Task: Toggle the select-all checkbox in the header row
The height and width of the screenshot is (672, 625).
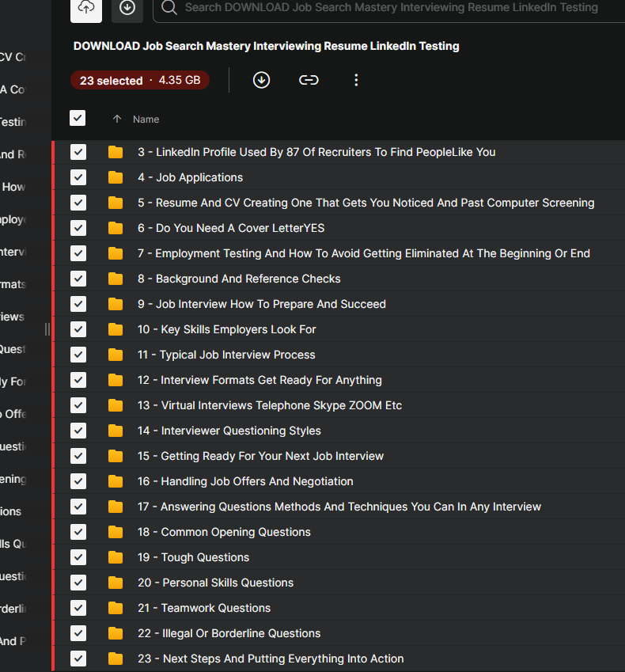Action: (x=78, y=119)
